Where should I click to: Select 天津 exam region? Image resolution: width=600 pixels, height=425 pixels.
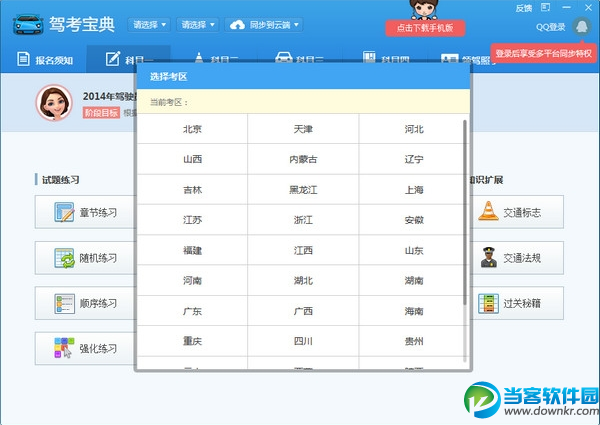[x=303, y=129]
